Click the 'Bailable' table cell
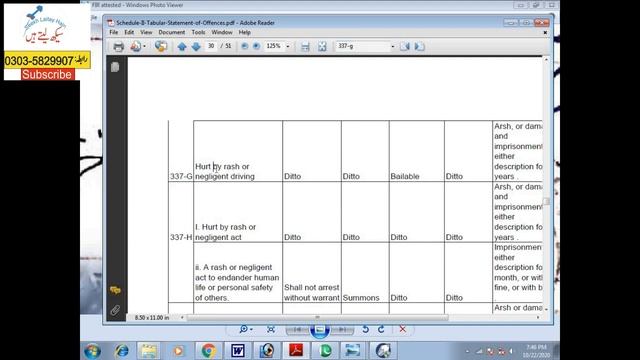This screenshot has height=360, width=640. coord(405,176)
